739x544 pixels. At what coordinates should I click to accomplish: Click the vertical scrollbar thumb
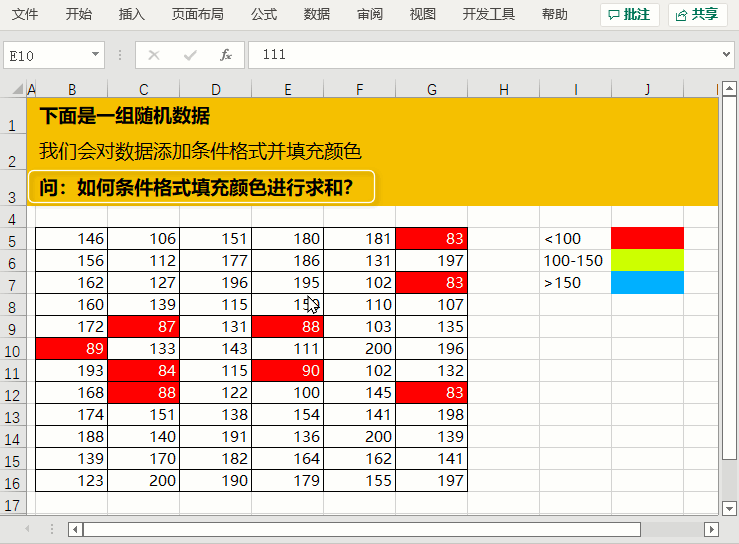[x=729, y=277]
